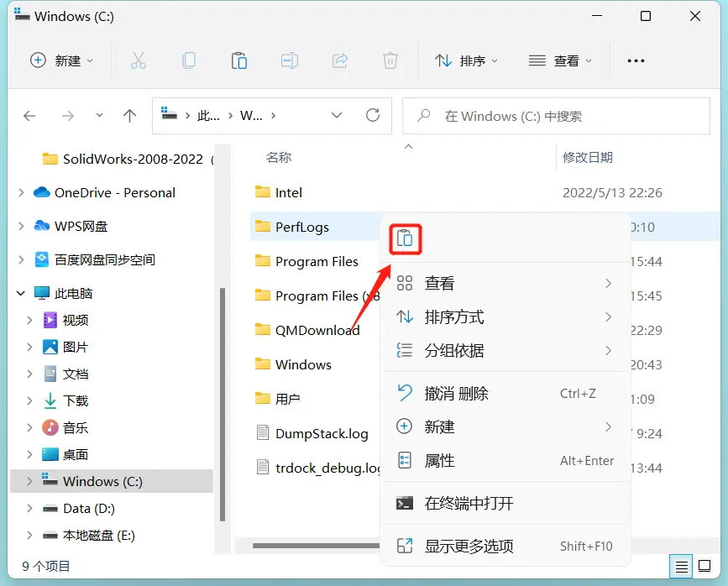
Task: Click the navigation pane vertical scrollbar
Action: (x=223, y=404)
